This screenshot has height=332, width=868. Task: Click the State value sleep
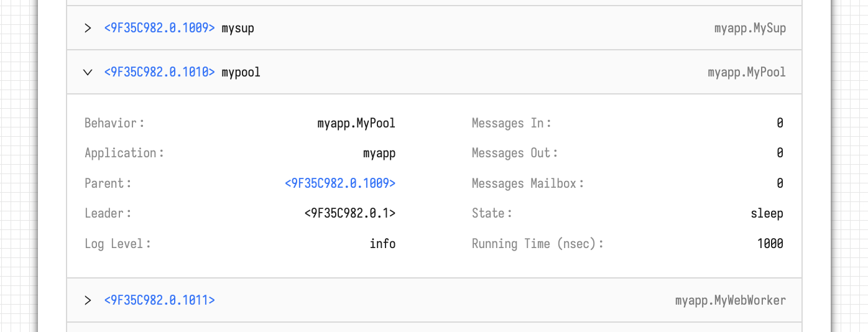(x=767, y=213)
